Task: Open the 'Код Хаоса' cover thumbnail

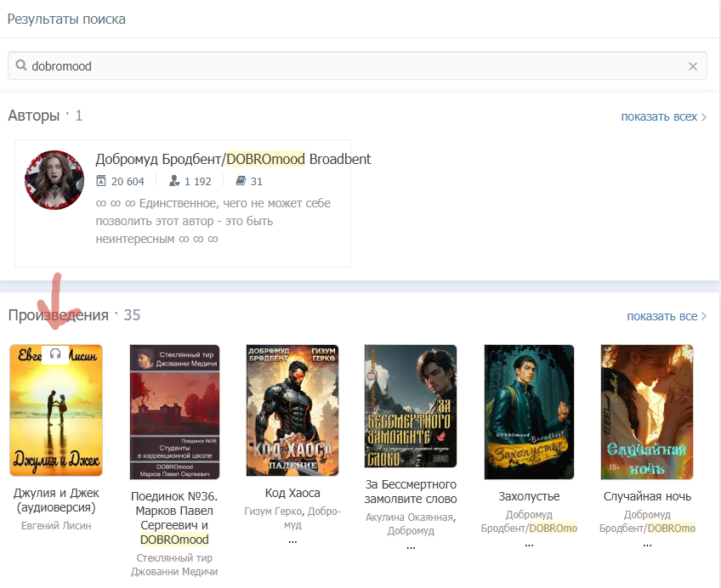Action: coord(292,410)
